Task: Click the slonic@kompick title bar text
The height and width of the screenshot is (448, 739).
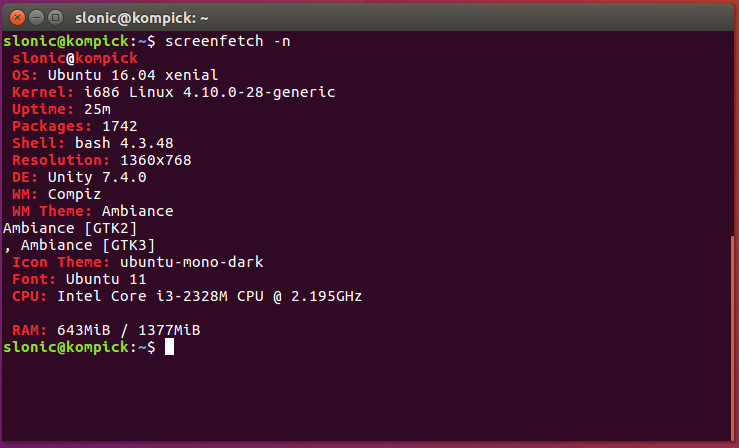Action: [140, 16]
